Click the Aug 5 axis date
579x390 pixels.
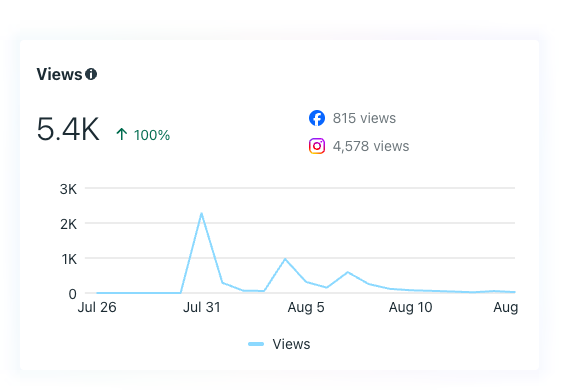(x=306, y=307)
